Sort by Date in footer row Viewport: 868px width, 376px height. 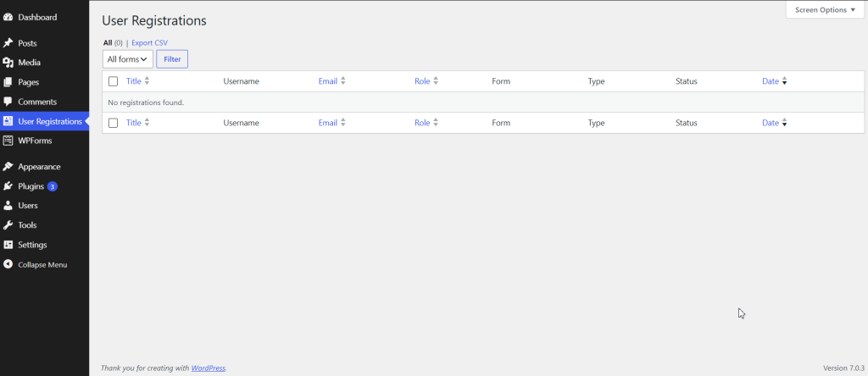click(x=771, y=123)
